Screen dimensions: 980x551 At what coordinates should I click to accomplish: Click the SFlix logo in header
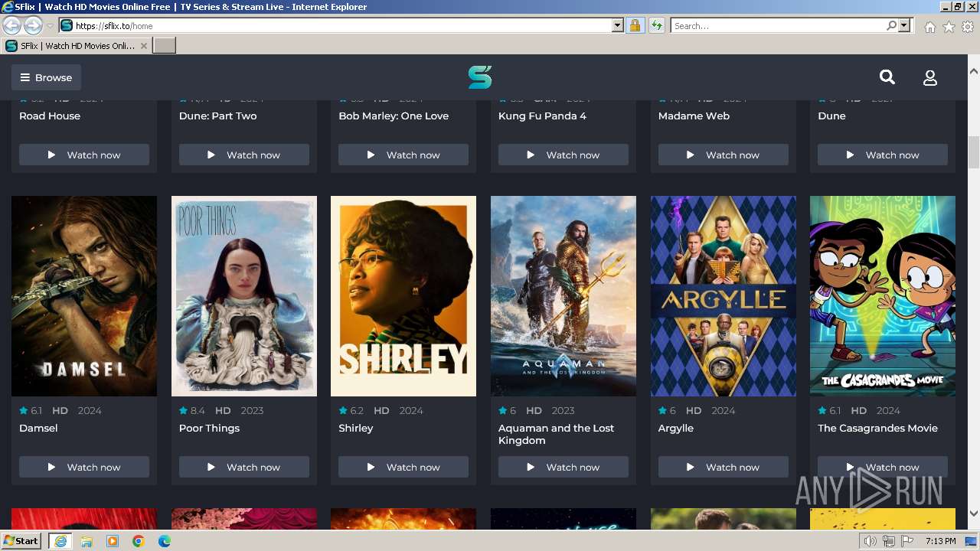(x=480, y=77)
